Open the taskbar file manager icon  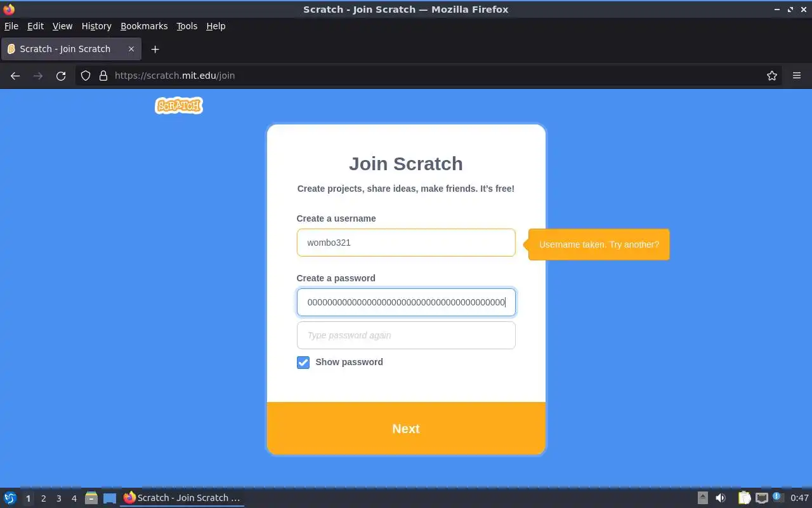pyautogui.click(x=91, y=498)
